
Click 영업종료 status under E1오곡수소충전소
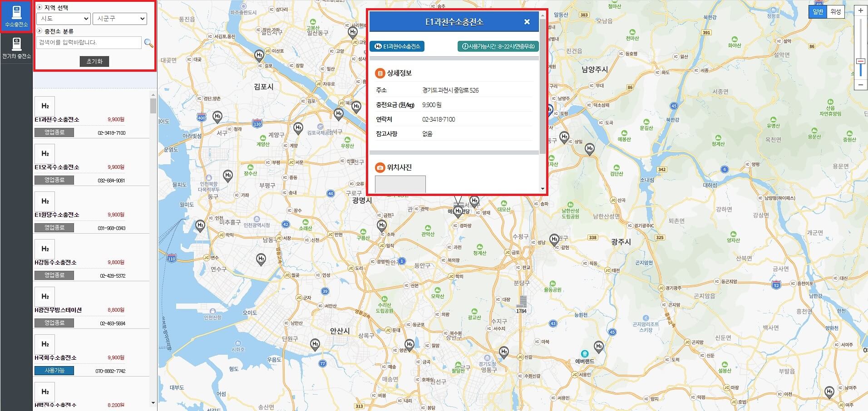[x=54, y=180]
